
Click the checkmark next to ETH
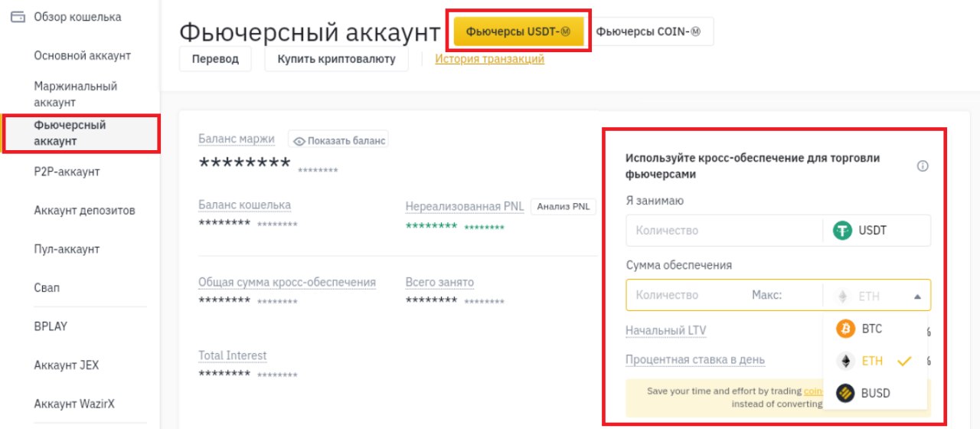[904, 361]
